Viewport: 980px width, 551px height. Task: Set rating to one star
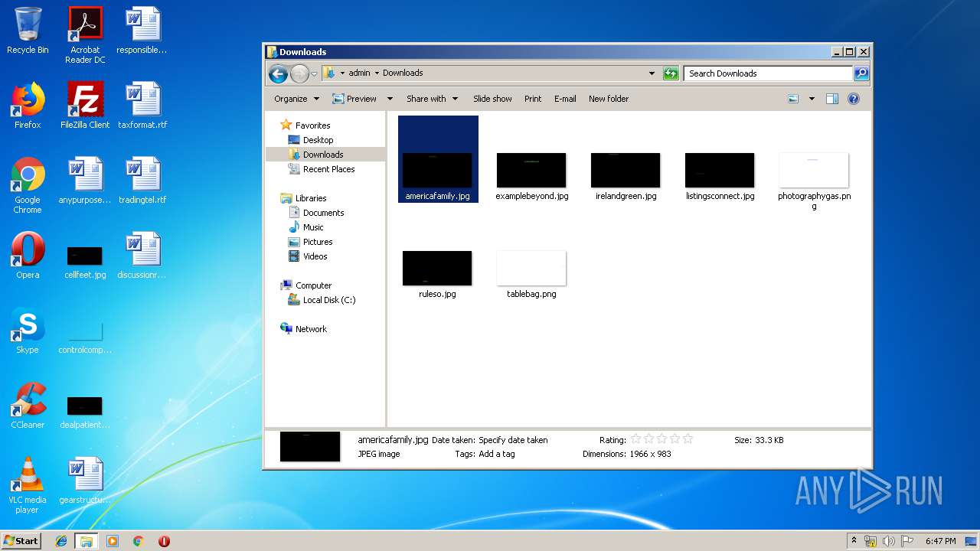tap(635, 439)
